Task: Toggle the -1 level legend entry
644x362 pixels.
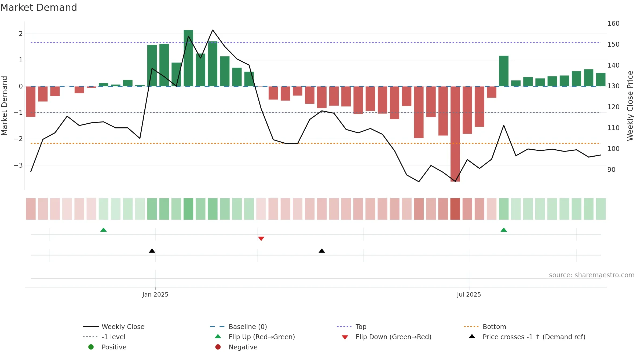Action: coord(104,337)
